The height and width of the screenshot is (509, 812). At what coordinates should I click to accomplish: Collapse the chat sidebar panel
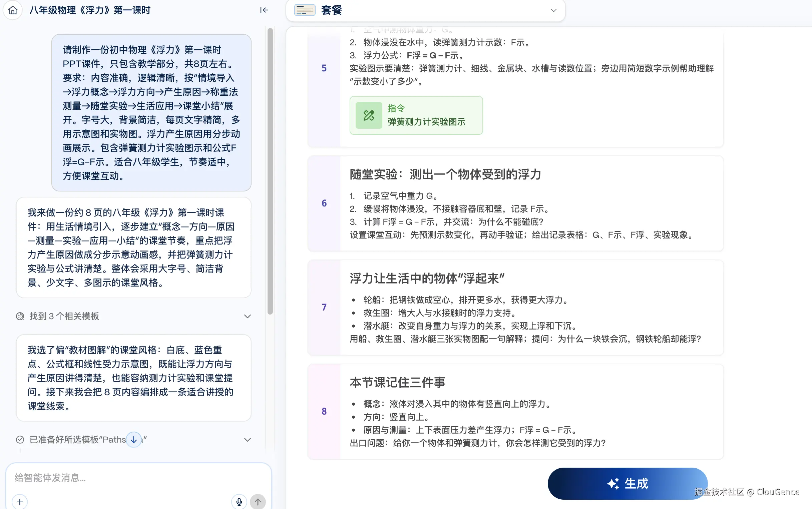[264, 10]
